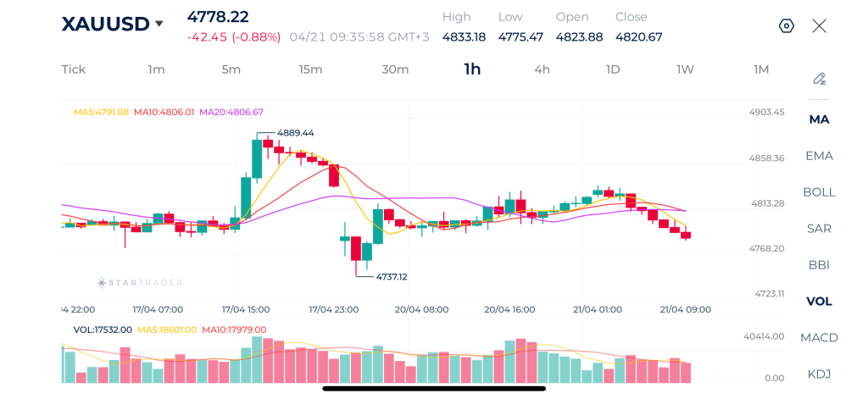Viewport: 868px width, 399px height.
Task: Enable the EMA indicator
Action: (819, 156)
